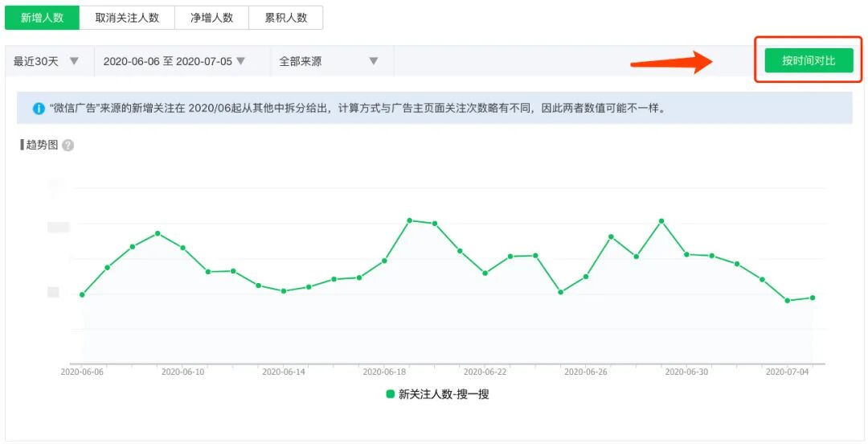Image resolution: width=868 pixels, height=444 pixels.
Task: Click the data point above the 2020-06-14 label
Action: (x=284, y=291)
